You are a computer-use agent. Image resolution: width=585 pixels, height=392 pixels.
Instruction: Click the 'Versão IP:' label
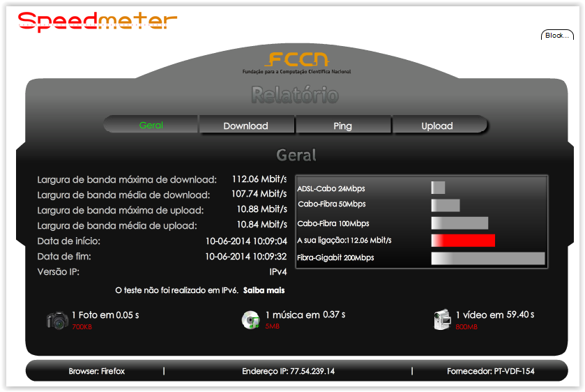tap(58, 272)
